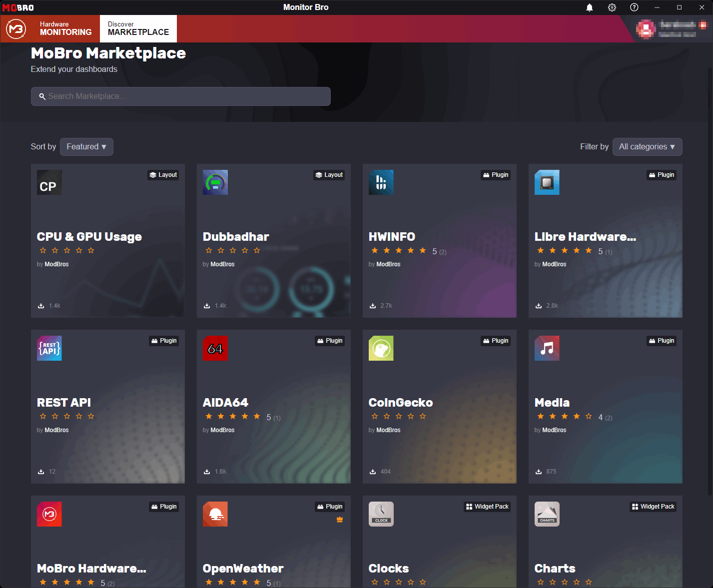The image size is (713, 588).
Task: Open the All categories filter dropdown
Action: coord(647,147)
